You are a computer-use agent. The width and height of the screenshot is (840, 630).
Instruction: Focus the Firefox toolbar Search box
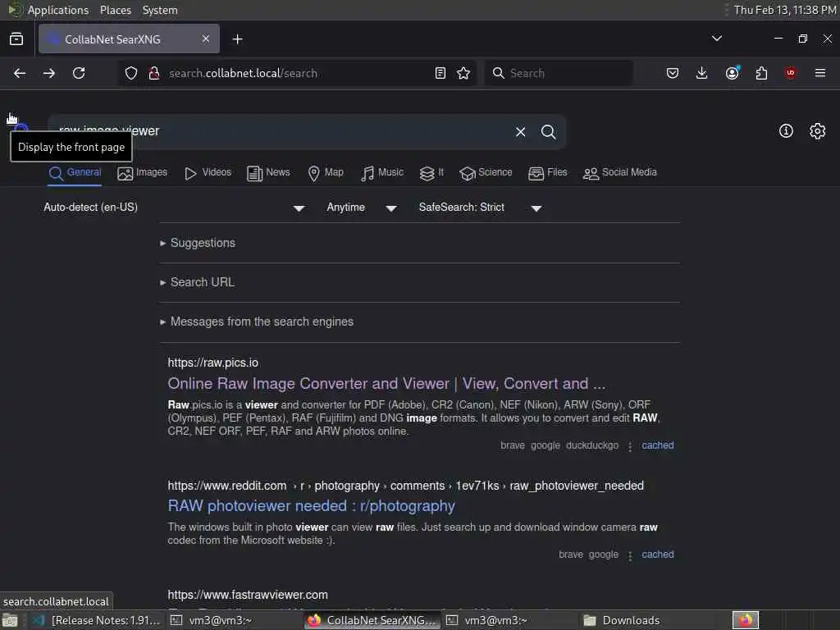click(559, 73)
